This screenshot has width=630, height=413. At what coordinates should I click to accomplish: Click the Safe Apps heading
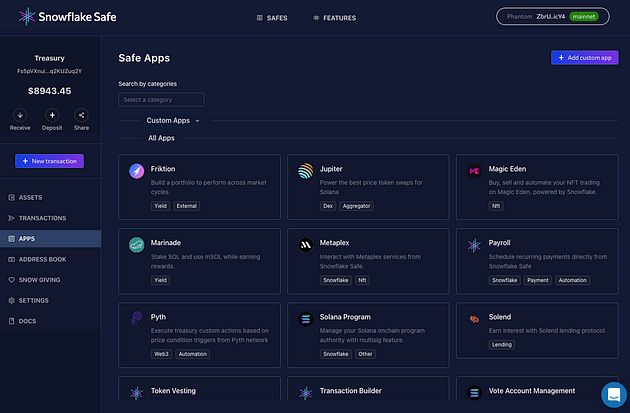click(144, 58)
